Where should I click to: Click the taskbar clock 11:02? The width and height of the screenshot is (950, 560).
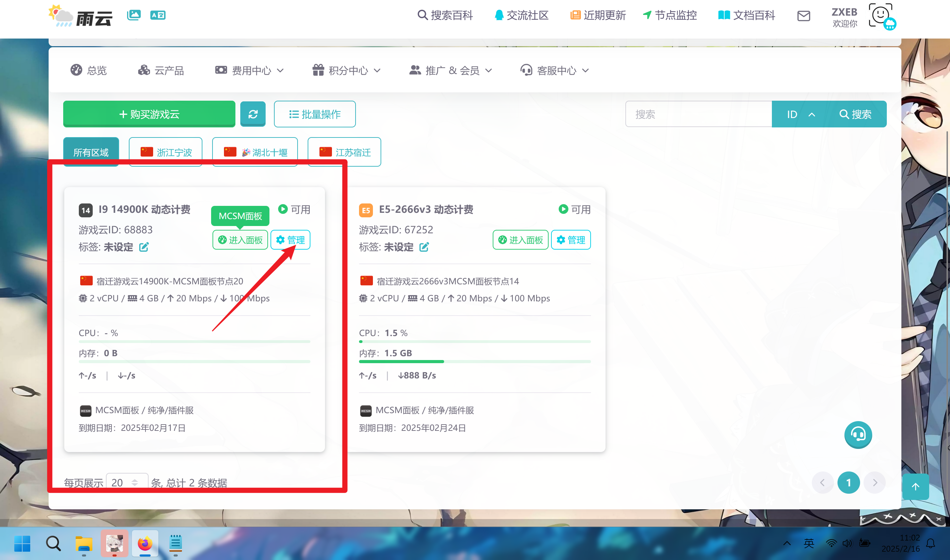[910, 538]
